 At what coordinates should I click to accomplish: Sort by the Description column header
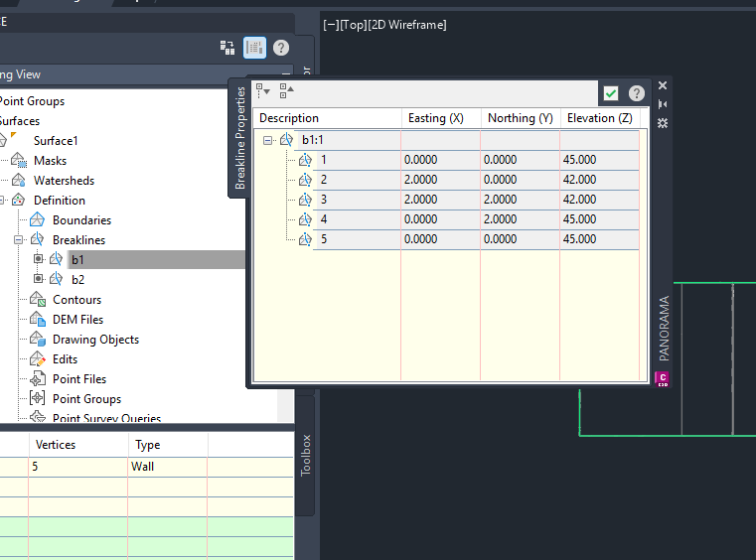point(328,118)
